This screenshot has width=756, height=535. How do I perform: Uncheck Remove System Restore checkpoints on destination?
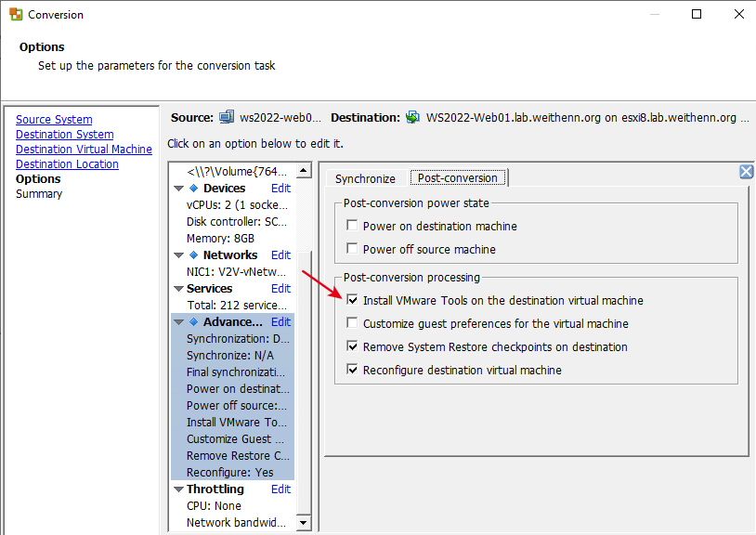coord(352,346)
